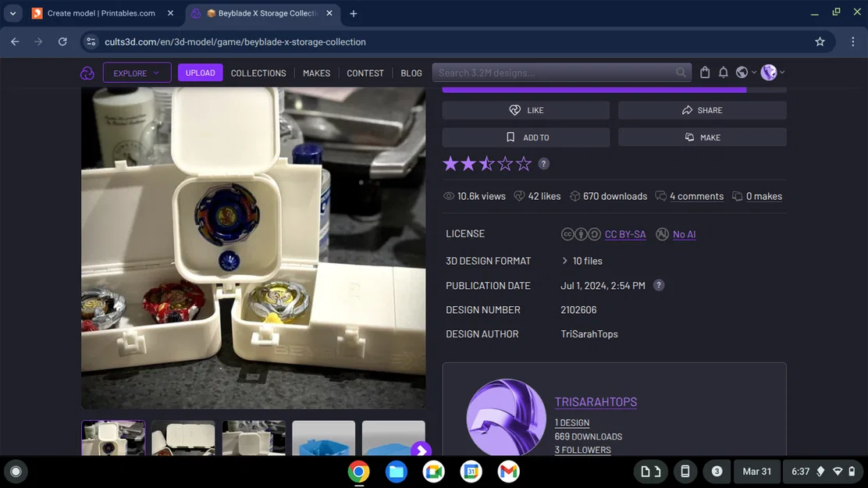Click the ADD TO button
Image resolution: width=868 pixels, height=488 pixels.
coord(526,137)
